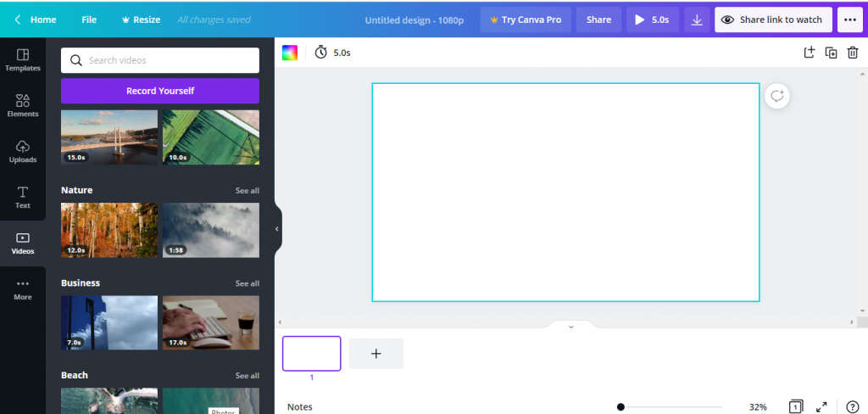Viewport: 868px width, 414px height.
Task: Click the canvas horizontal scrollbar left arrow
Action: [280, 322]
